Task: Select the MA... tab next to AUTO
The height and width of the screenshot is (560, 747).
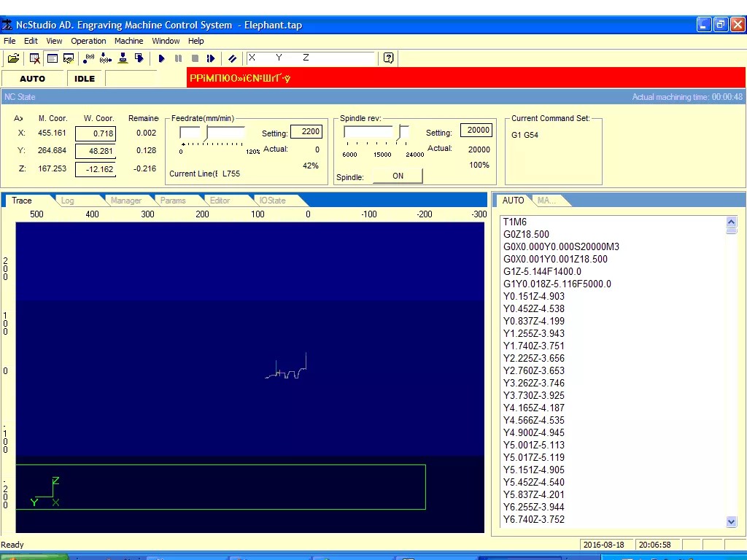Action: (x=547, y=201)
